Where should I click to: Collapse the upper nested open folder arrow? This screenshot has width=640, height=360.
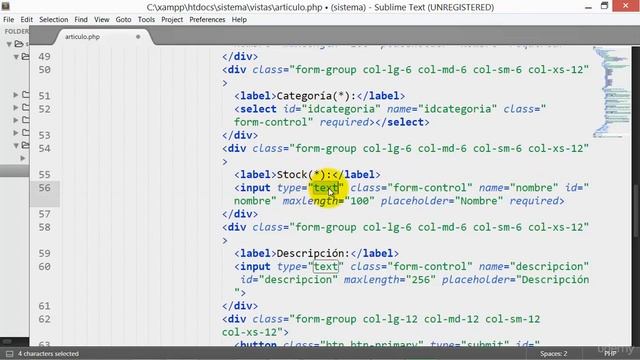coord(16,57)
